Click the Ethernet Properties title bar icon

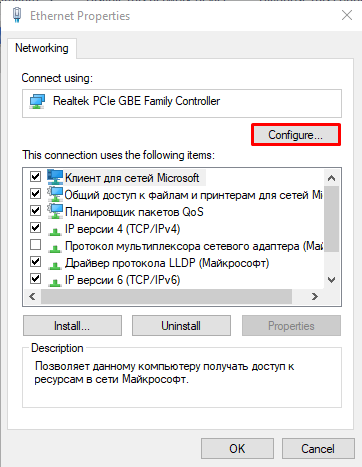tap(17, 15)
